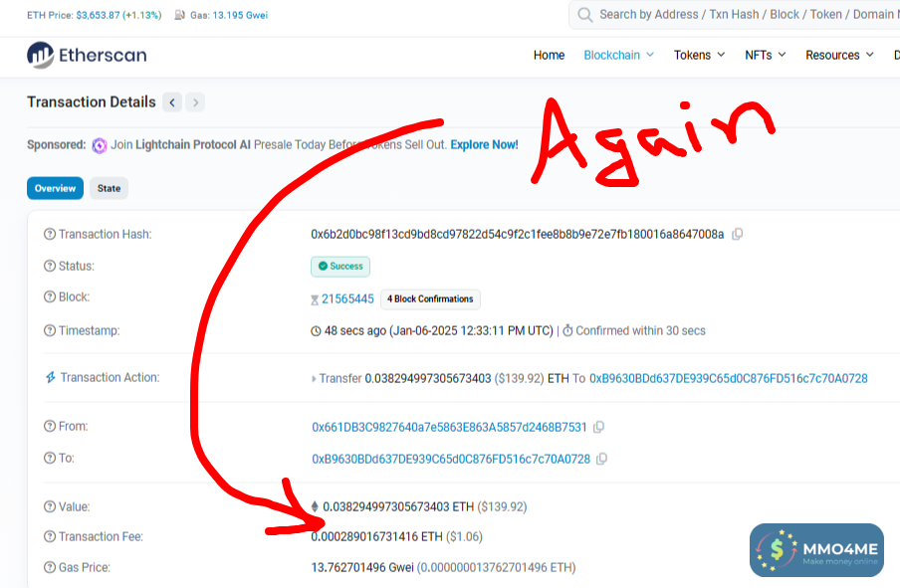This screenshot has width=900, height=588.
Task: Switch to the Overview tab
Action: 55,188
